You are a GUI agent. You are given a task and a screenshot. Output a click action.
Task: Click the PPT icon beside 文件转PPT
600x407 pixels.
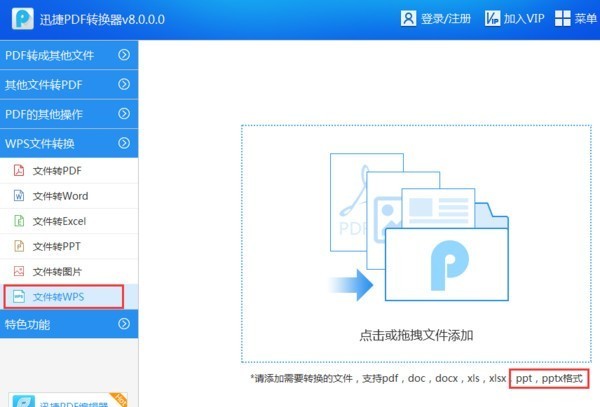point(19,246)
